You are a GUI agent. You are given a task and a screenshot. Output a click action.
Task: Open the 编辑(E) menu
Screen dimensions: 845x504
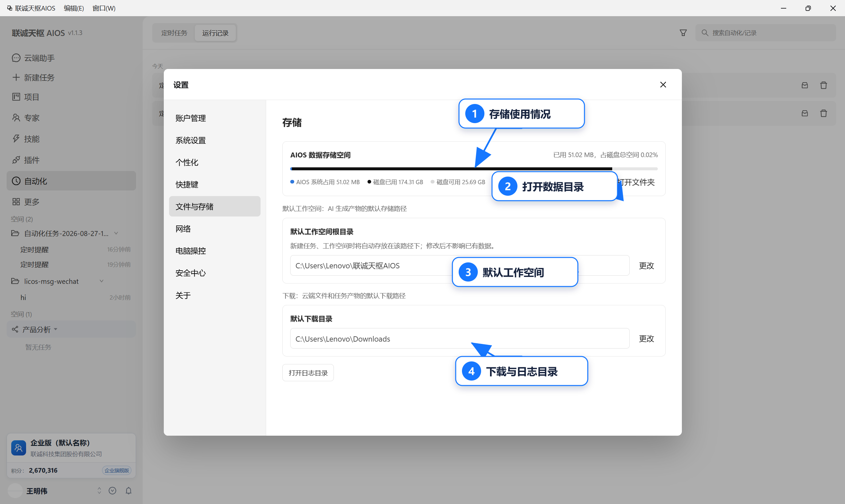tap(74, 8)
